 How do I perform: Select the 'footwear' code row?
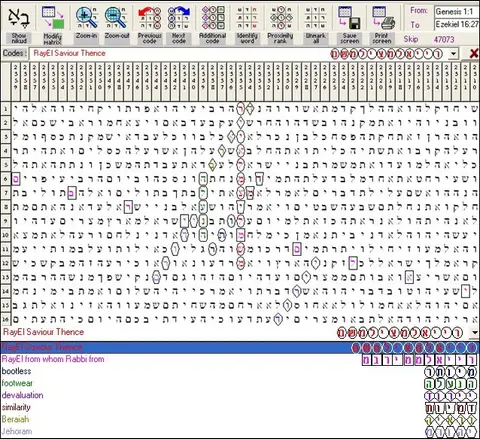(240, 383)
